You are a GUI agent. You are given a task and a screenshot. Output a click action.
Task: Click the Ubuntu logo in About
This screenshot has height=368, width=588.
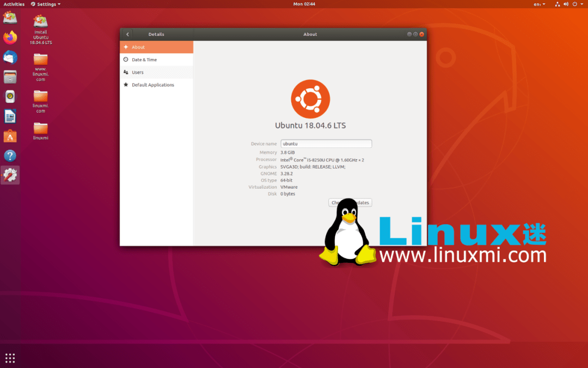coord(310,99)
